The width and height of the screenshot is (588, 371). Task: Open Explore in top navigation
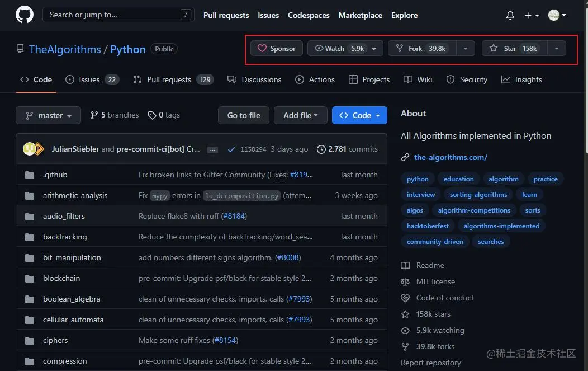[404, 16]
